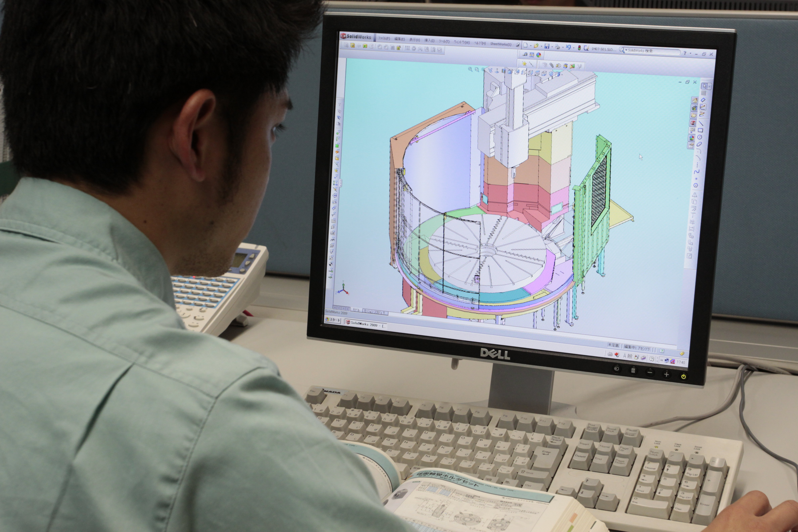Select the Line sketch tool
This screenshot has width=798, height=532.
[x=701, y=123]
